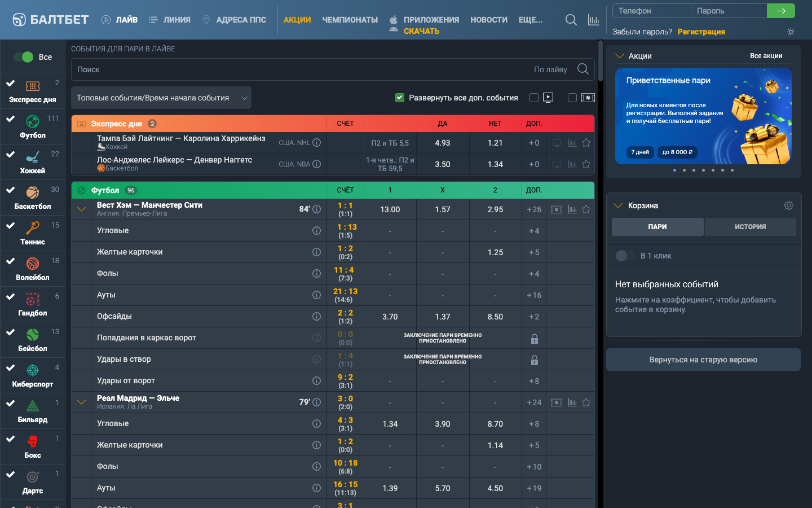Open info icon for Реал Мадрид — Эльче
The height and width of the screenshot is (508, 812).
317,402
